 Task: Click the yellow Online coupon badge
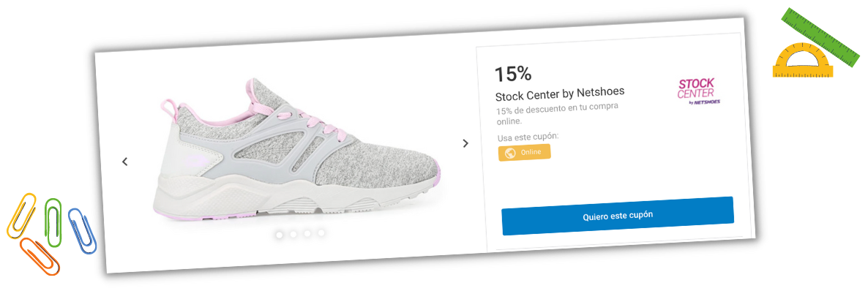click(x=524, y=153)
